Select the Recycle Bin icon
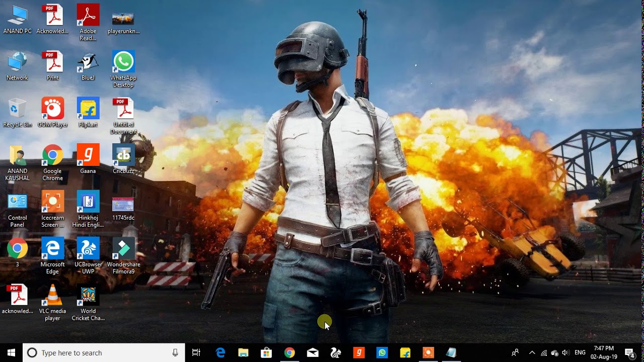 pyautogui.click(x=17, y=113)
